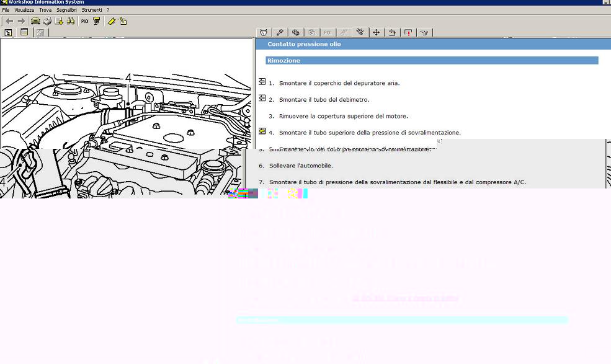This screenshot has height=364, width=611.
Task: Click the greyed-out image view tab
Action: [x=40, y=32]
